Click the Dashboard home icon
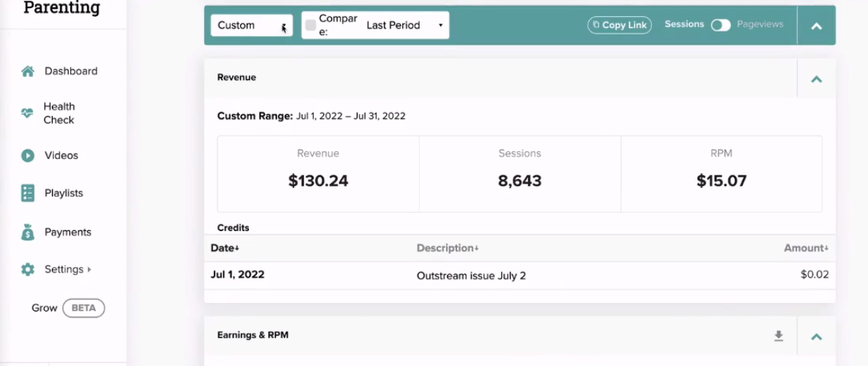Viewport: 868px width, 366px height. pos(28,71)
